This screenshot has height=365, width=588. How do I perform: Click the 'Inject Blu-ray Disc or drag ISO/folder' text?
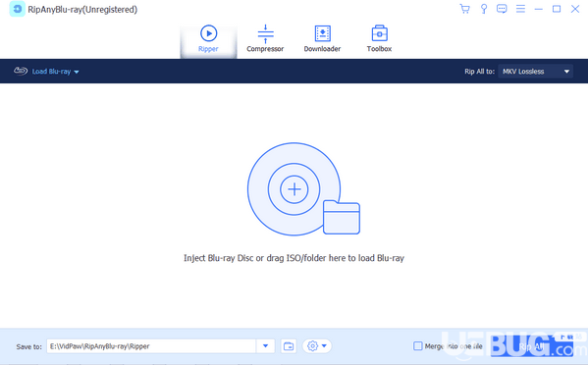294,258
